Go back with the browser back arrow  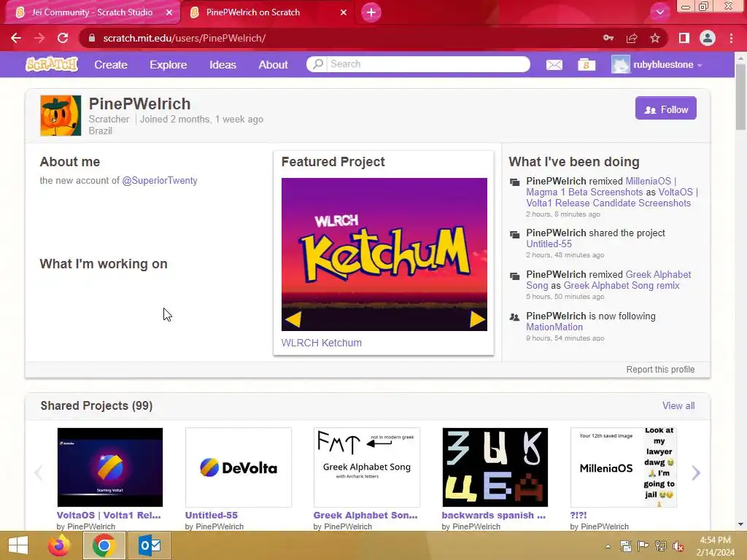point(16,38)
